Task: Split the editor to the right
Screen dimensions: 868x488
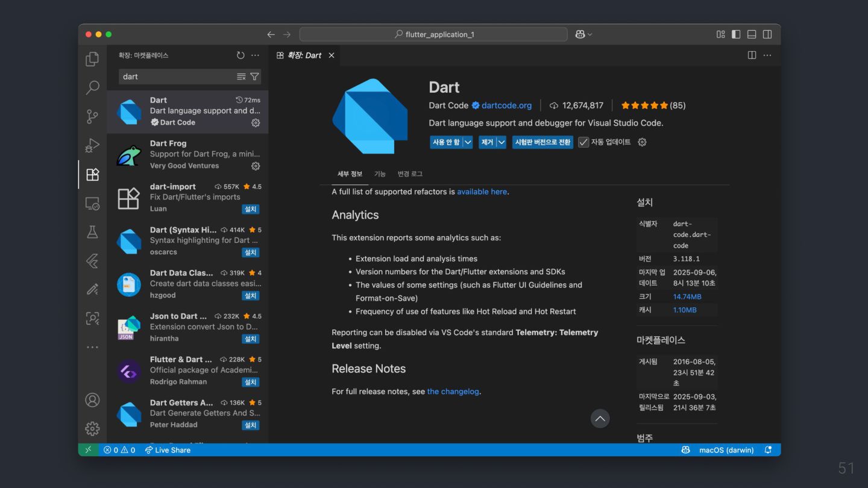Action: click(x=752, y=55)
